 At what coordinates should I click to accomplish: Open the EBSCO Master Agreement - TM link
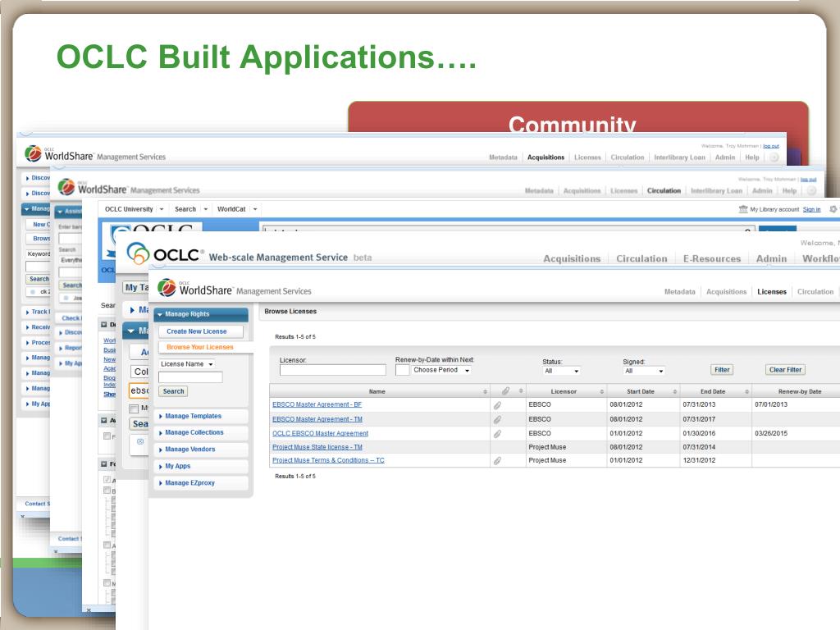pyautogui.click(x=317, y=419)
